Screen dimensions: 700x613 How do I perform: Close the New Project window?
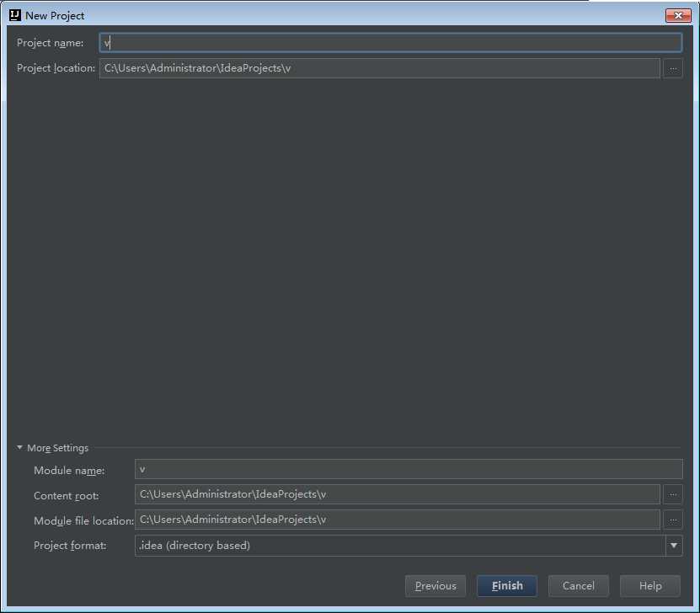[x=678, y=16]
